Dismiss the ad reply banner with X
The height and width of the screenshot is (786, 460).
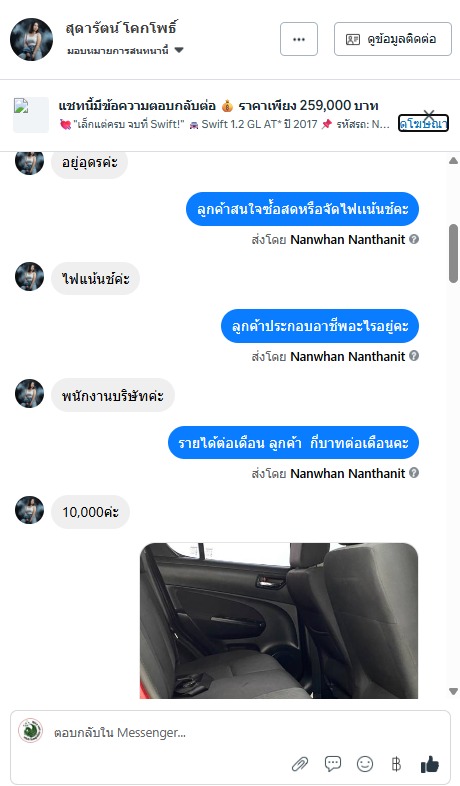[428, 115]
